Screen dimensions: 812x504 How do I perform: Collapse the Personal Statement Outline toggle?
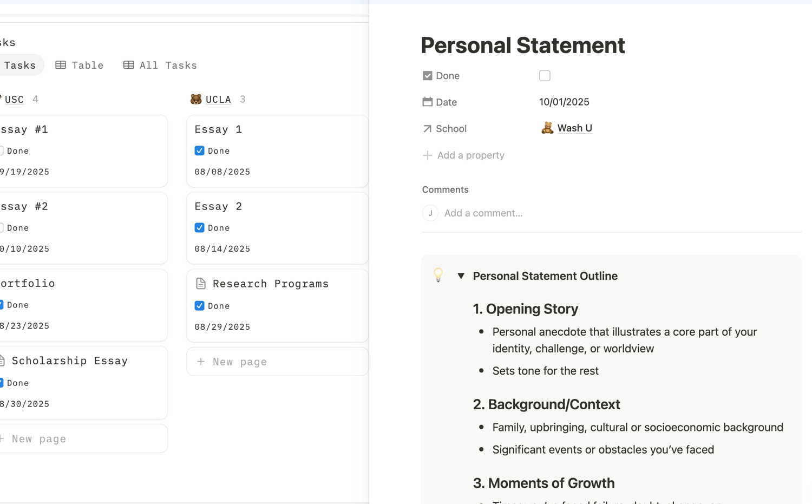point(461,276)
